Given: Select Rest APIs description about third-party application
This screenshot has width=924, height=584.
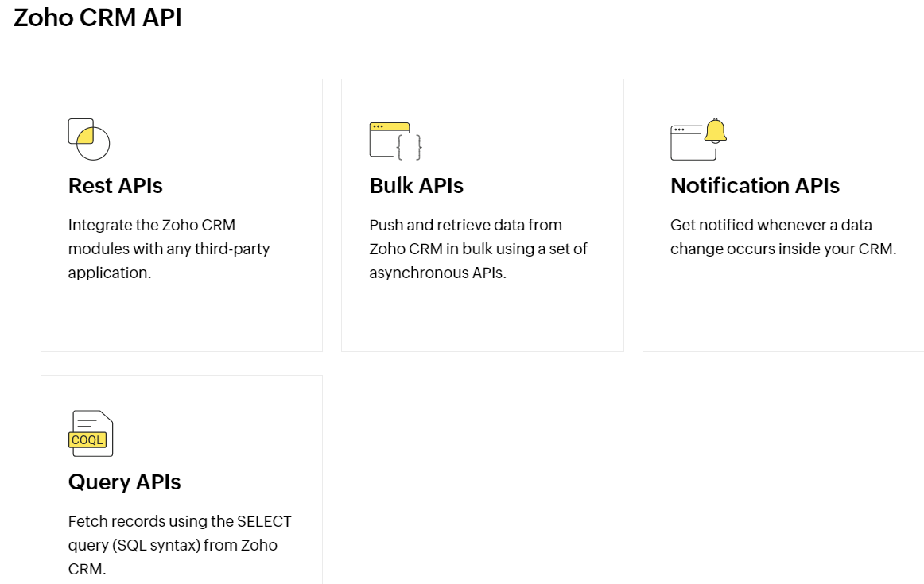Looking at the screenshot, I should 169,249.
